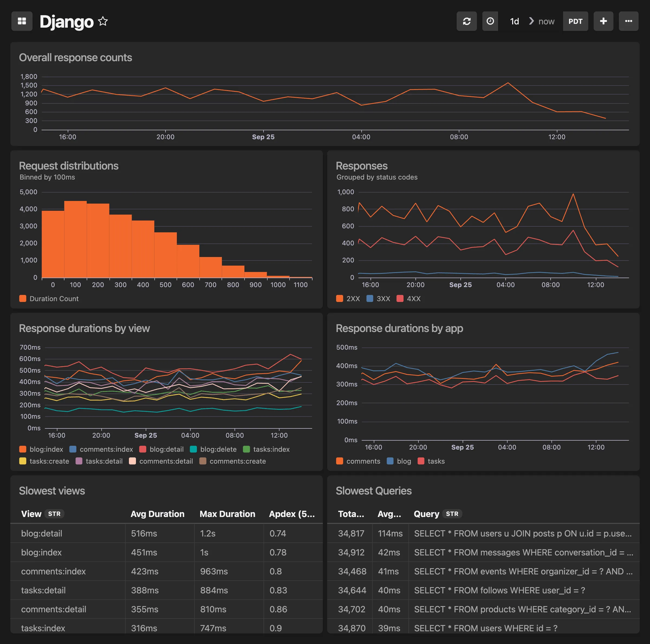The image size is (650, 644).
Task: Open the time history picker clock icon
Action: 490,21
